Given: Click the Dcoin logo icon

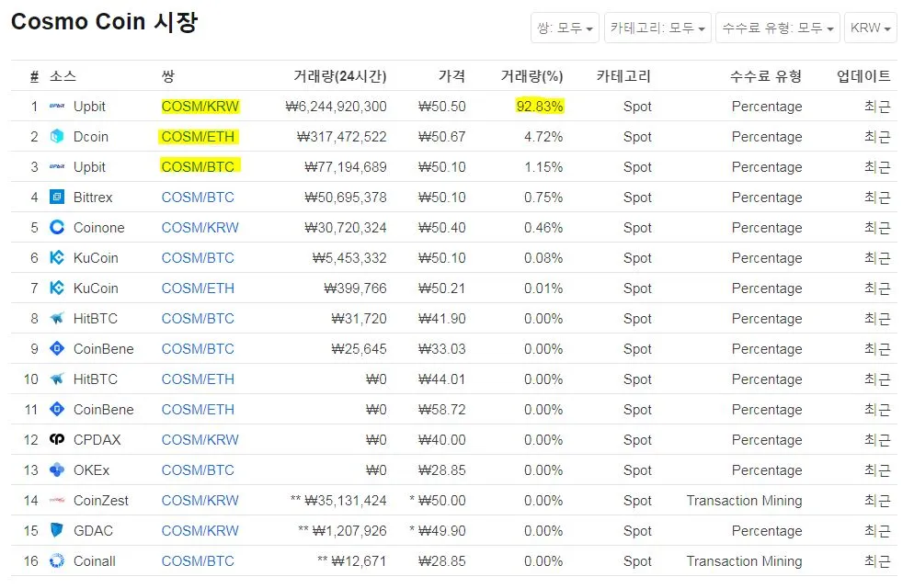Looking at the screenshot, I should point(57,136).
